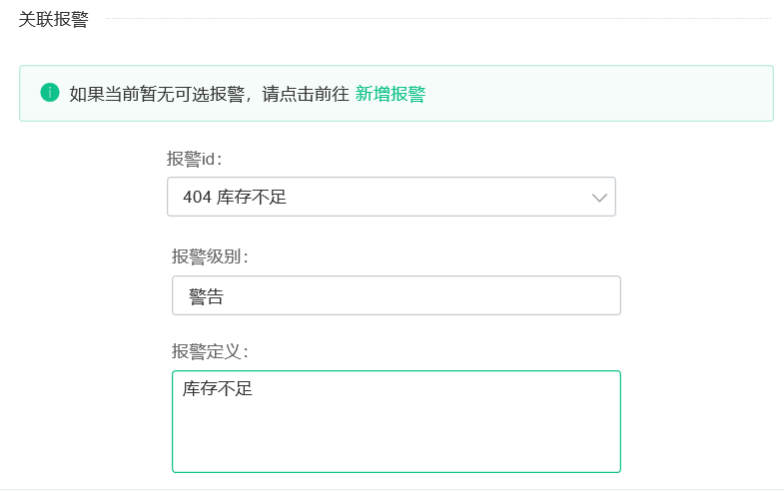The image size is (784, 491).
Task: Click the green info icon in banner
Action: point(50,92)
